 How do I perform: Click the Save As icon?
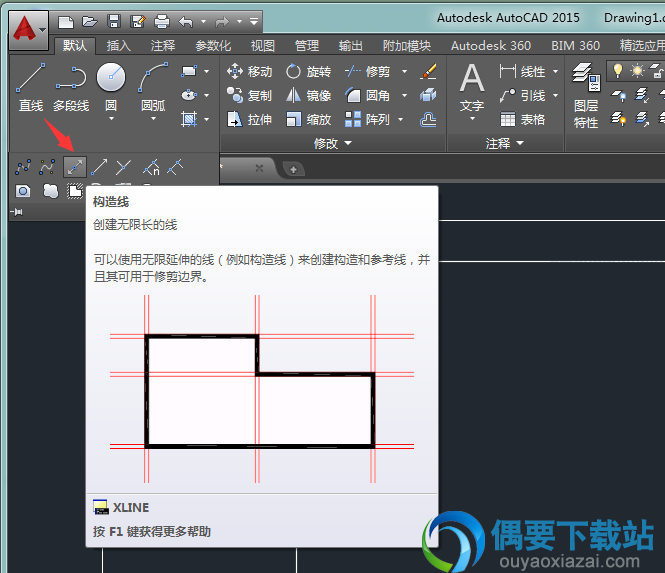(x=138, y=21)
